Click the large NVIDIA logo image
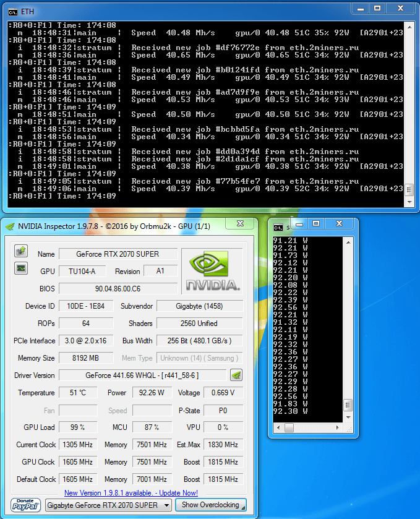The image size is (420, 519). 212,271
